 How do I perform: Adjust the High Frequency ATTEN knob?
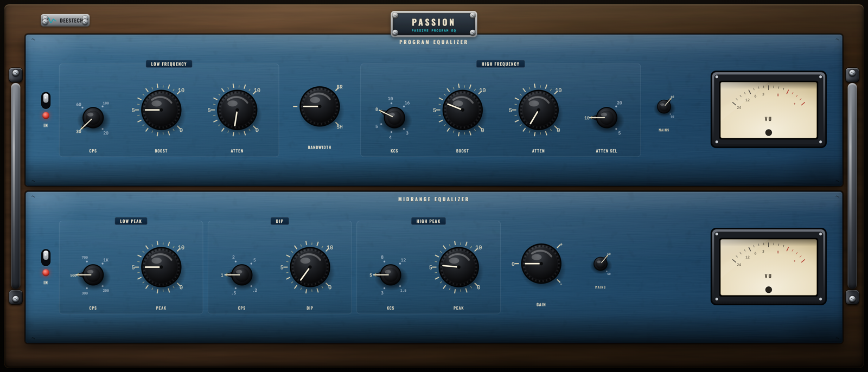pyautogui.click(x=539, y=110)
